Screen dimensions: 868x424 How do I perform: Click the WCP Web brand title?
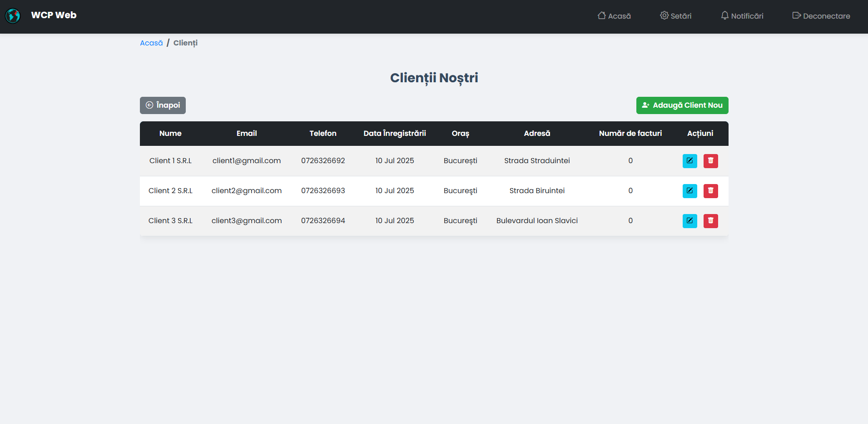(x=54, y=15)
